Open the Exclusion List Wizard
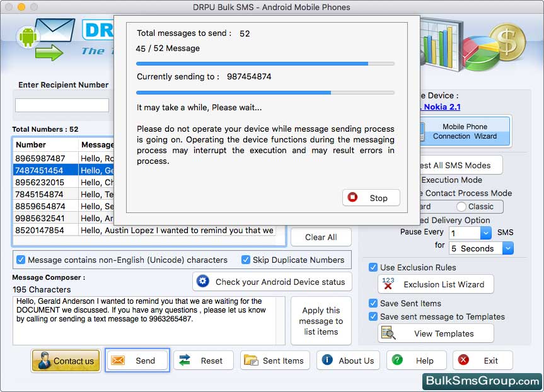 pos(436,284)
